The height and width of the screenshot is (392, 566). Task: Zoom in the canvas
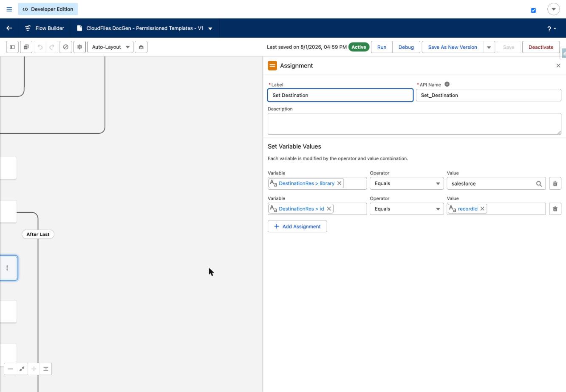click(x=34, y=369)
